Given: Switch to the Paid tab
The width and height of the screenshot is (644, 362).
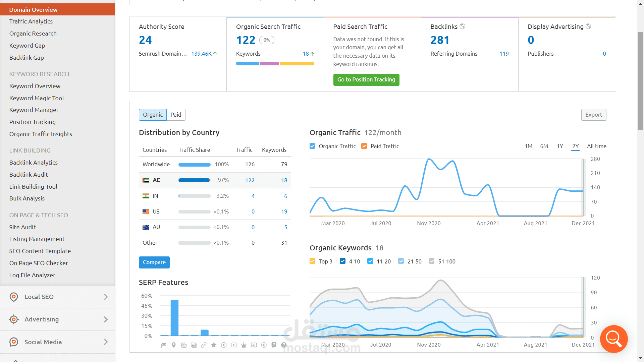Looking at the screenshot, I should [176, 115].
